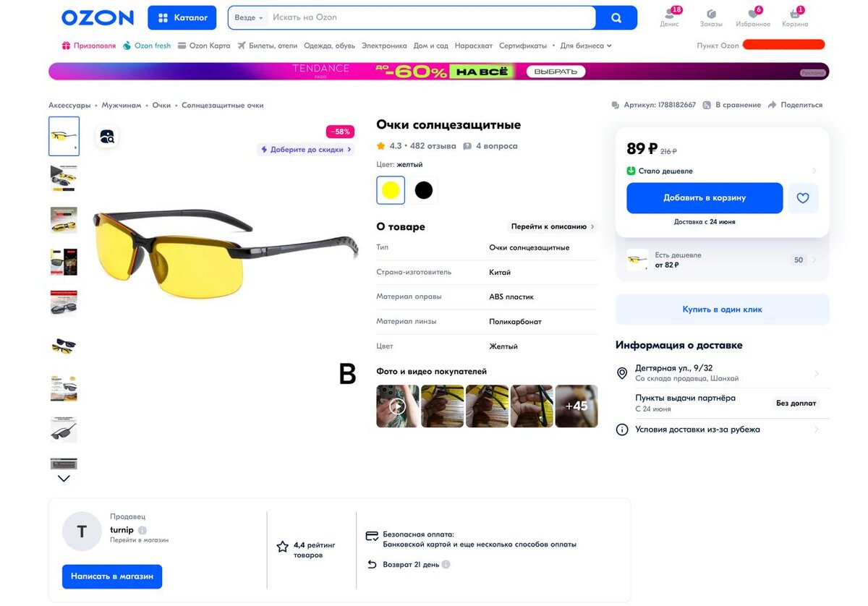The image size is (868, 606).
Task: Open Денис profile icon
Action: click(x=670, y=14)
